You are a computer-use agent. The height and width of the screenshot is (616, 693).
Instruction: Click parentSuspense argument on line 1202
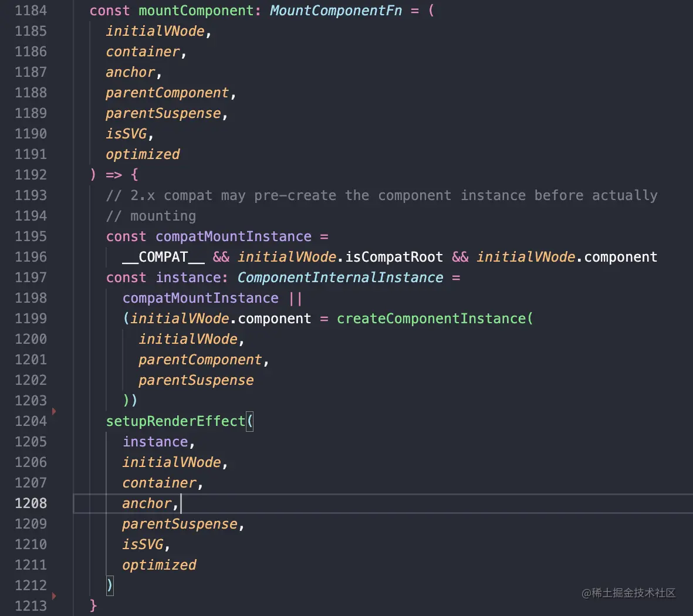[196, 380]
